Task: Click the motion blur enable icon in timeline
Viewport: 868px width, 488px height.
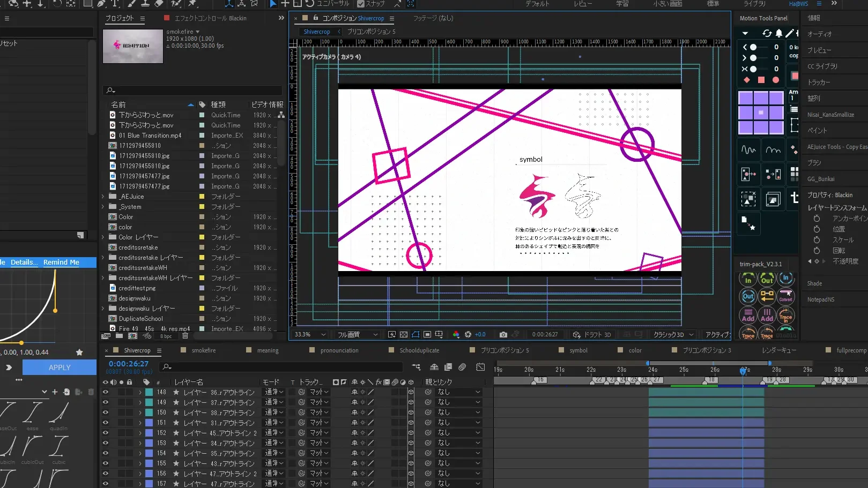Action: tap(462, 367)
